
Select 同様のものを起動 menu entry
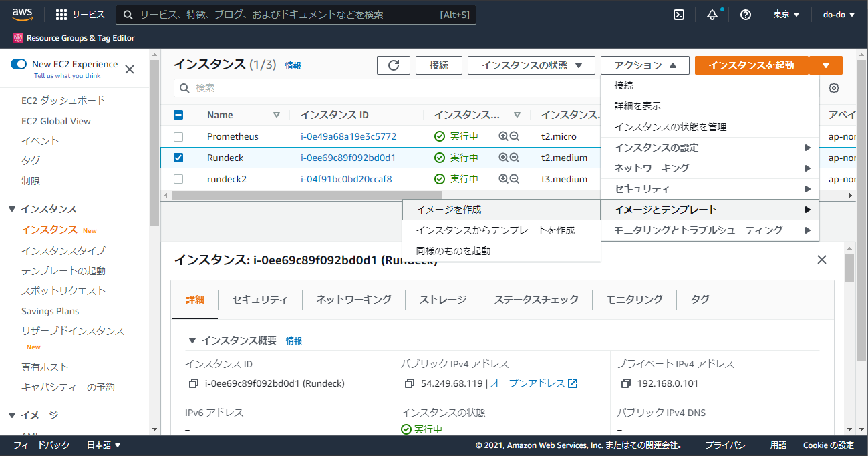tap(501, 251)
